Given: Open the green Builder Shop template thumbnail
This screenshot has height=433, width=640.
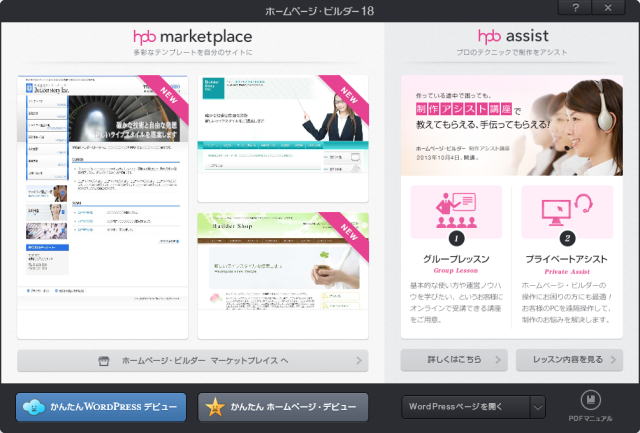Looking at the screenshot, I should (x=283, y=275).
